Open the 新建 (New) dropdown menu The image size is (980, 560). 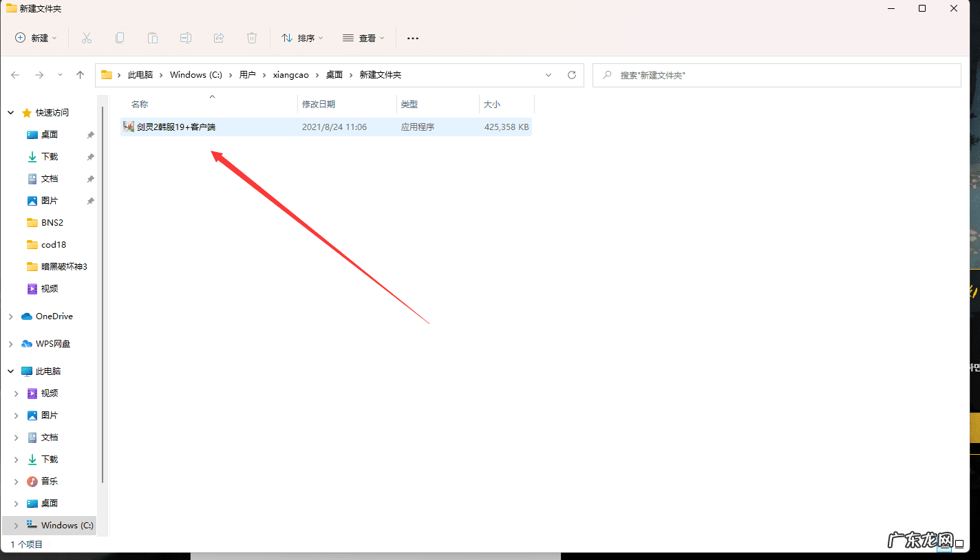36,38
